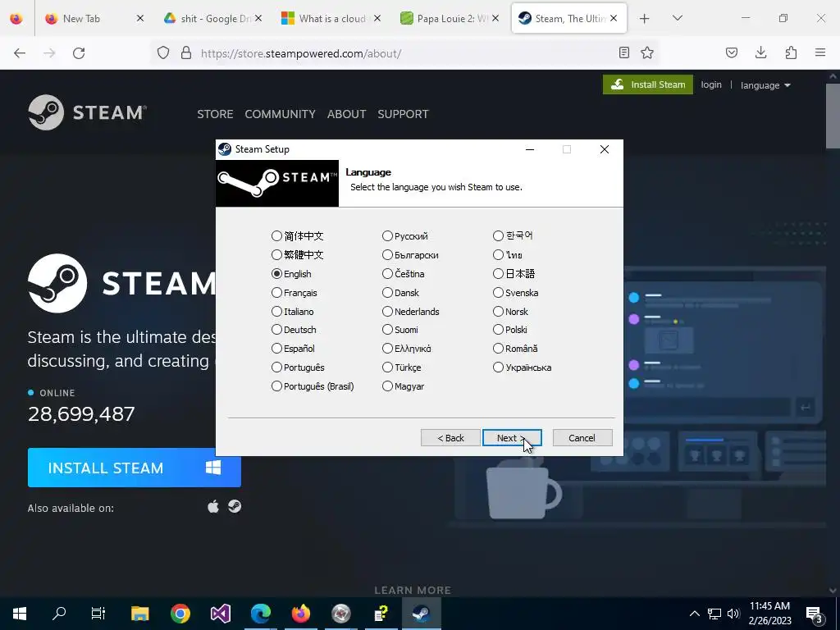840x630 pixels.
Task: Click the Firefox address bar URL
Action: coord(300,53)
